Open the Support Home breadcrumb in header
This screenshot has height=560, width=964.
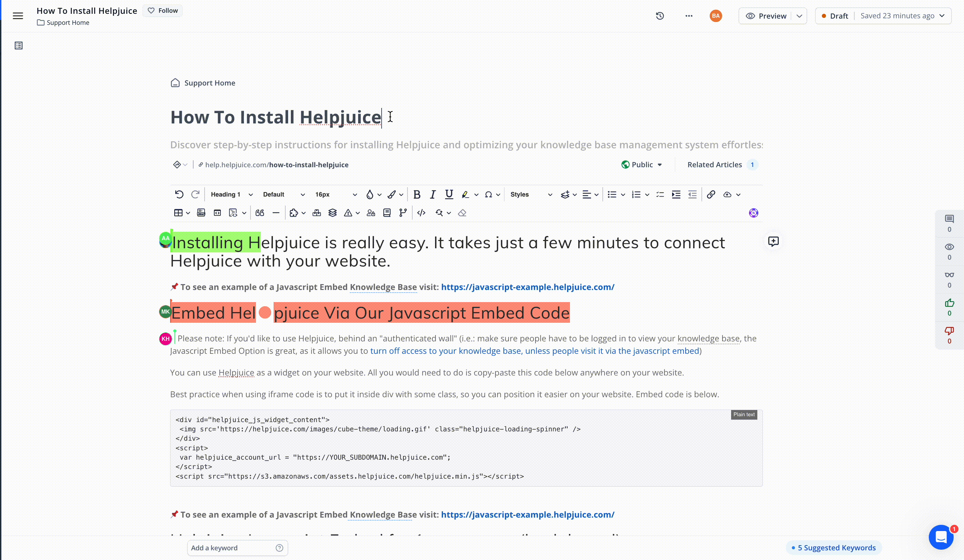(63, 22)
